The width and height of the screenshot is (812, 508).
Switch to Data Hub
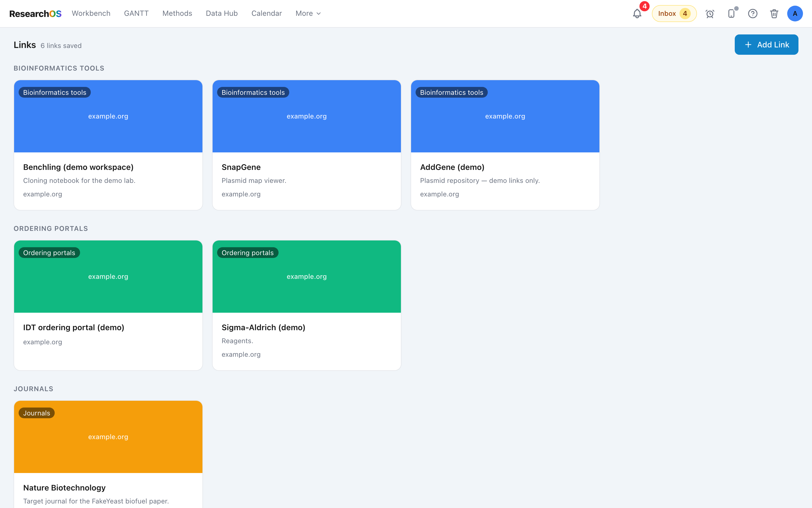click(221, 14)
